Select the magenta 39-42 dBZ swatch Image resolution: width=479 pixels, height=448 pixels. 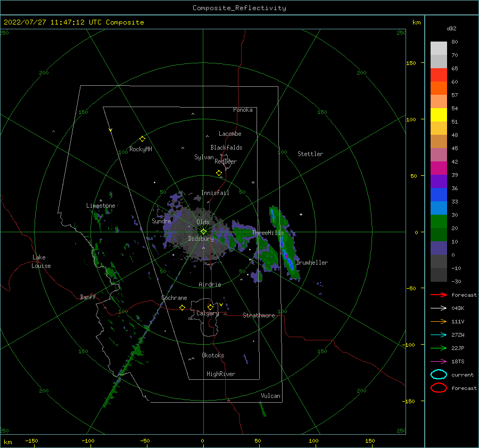click(x=439, y=168)
